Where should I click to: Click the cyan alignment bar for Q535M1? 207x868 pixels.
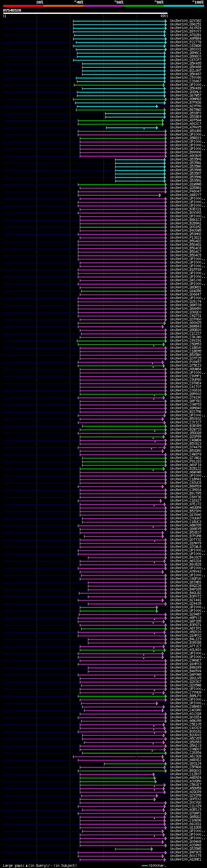(141, 181)
